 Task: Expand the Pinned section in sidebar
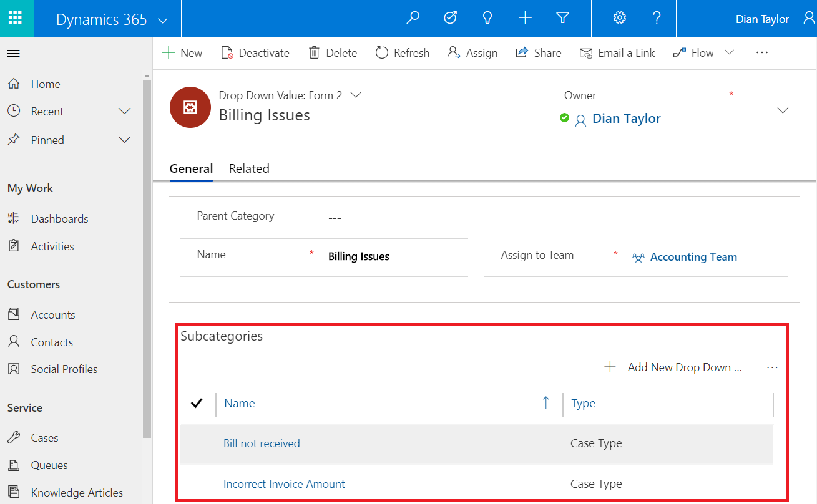(124, 140)
